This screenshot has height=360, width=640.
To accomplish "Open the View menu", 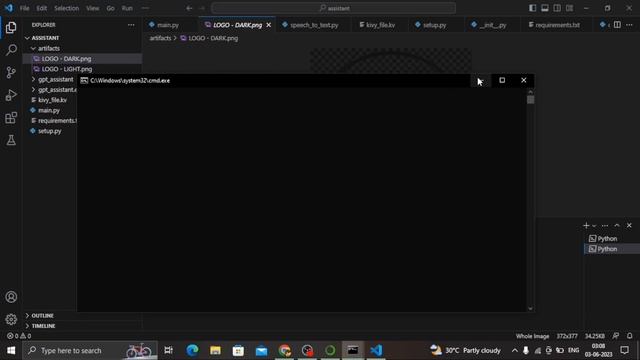I will 93,8.
